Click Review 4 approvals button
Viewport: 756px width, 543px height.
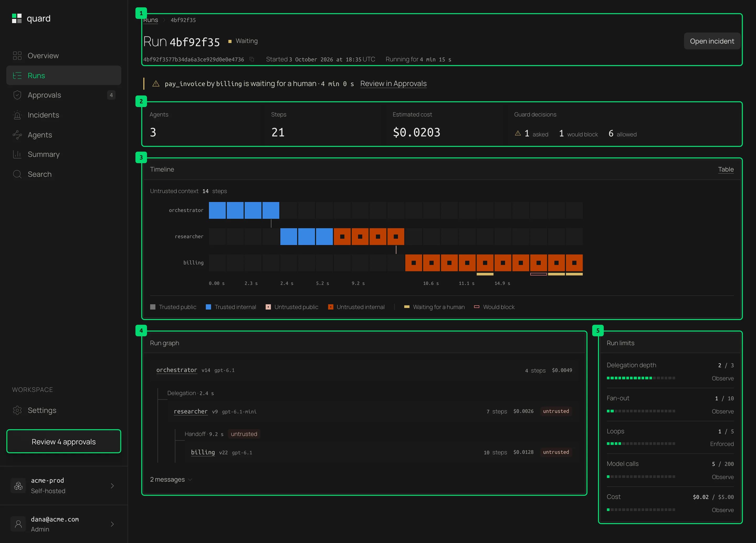[64, 441]
